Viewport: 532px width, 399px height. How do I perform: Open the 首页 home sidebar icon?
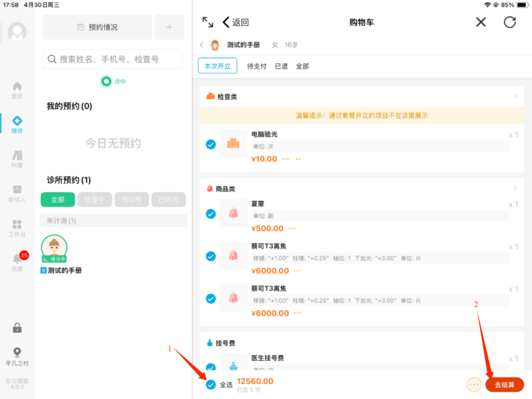(17, 90)
